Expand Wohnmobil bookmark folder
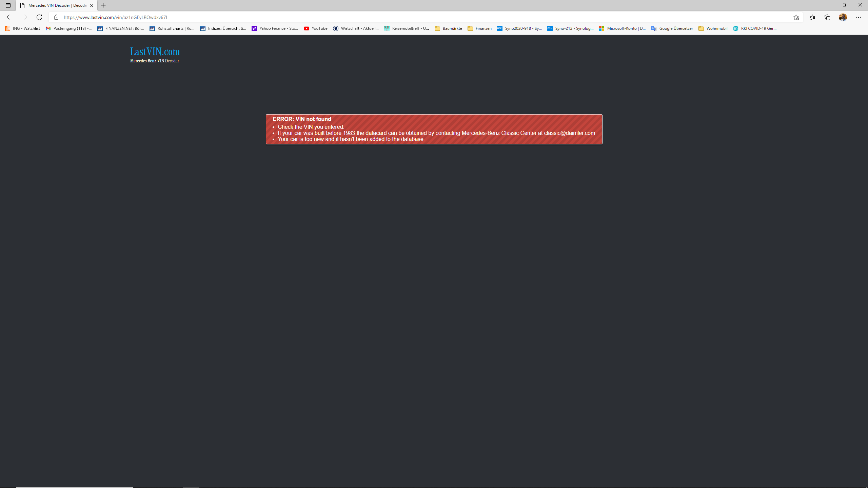This screenshot has width=868, height=488. pyautogui.click(x=713, y=28)
